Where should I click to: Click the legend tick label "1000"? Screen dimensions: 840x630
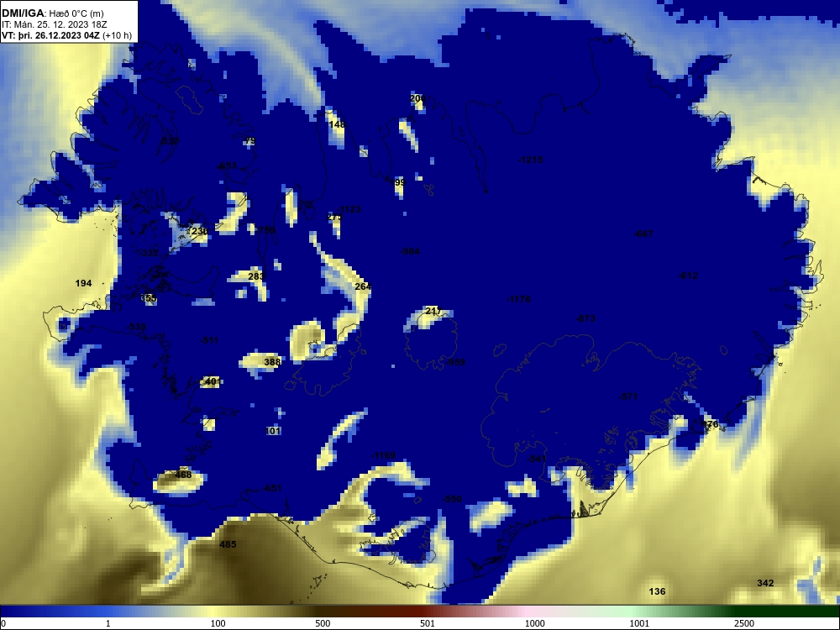pyautogui.click(x=534, y=623)
